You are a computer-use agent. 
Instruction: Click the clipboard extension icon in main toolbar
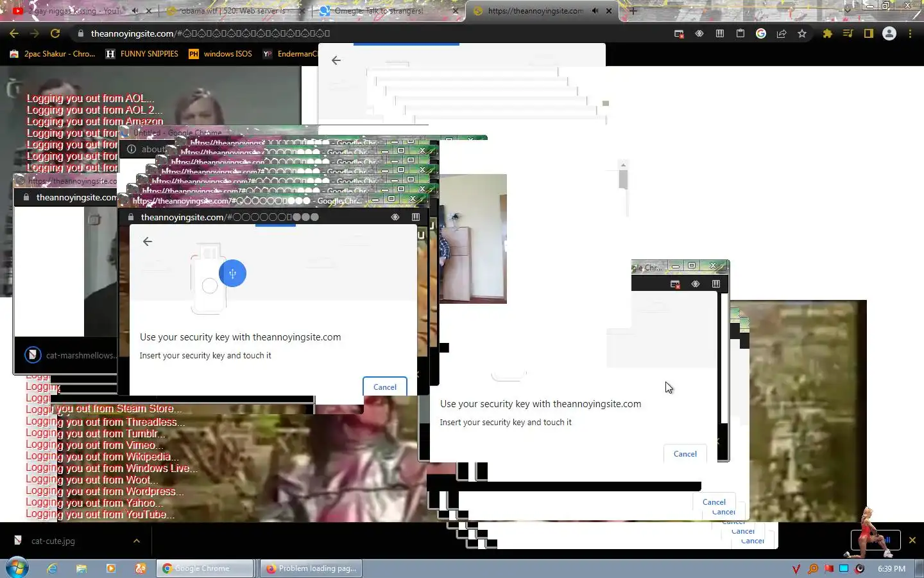click(740, 33)
